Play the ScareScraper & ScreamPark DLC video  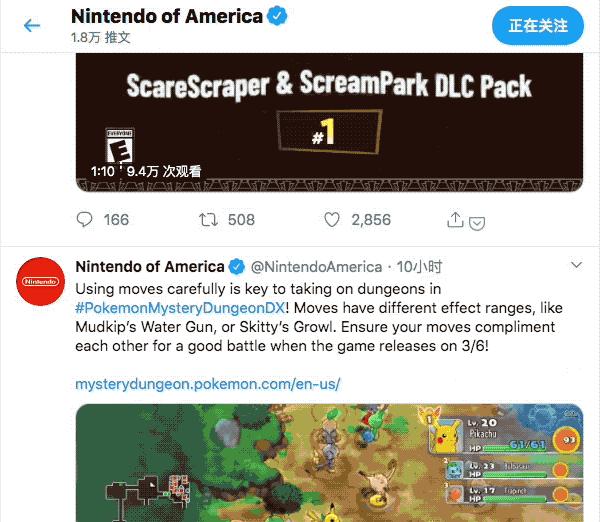point(329,122)
